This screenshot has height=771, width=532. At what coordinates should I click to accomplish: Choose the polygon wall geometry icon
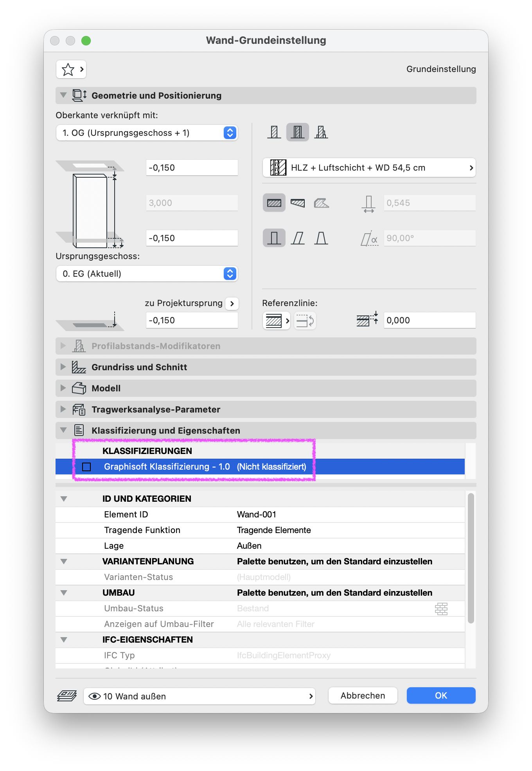(x=321, y=203)
